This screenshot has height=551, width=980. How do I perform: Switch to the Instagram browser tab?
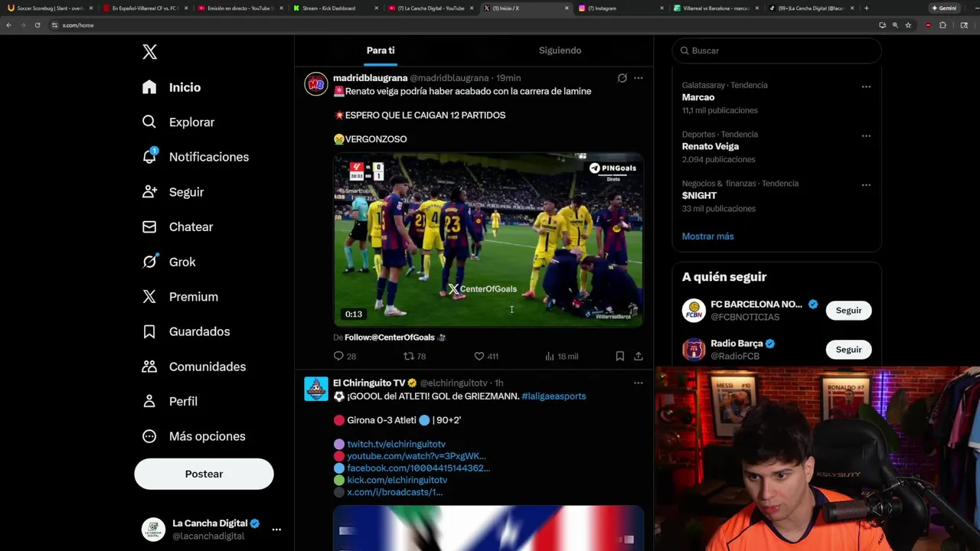(620, 8)
